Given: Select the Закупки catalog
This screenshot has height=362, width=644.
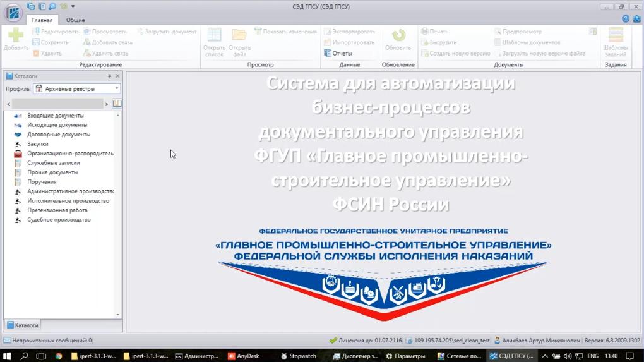Looking at the screenshot, I should (x=38, y=144).
